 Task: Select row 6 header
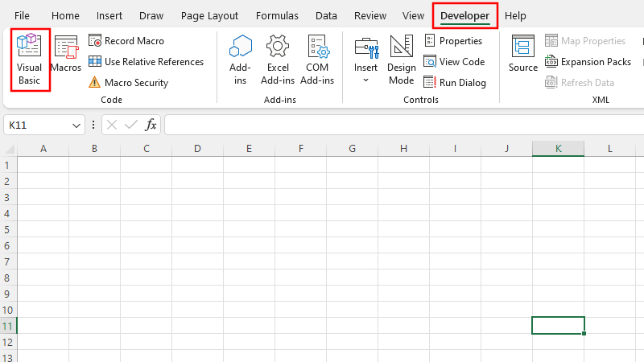tap(8, 245)
